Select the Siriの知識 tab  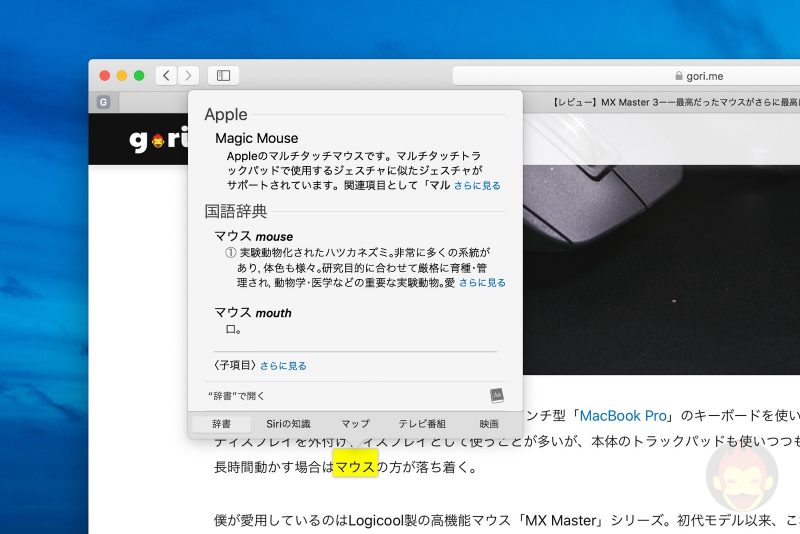pyautogui.click(x=288, y=424)
